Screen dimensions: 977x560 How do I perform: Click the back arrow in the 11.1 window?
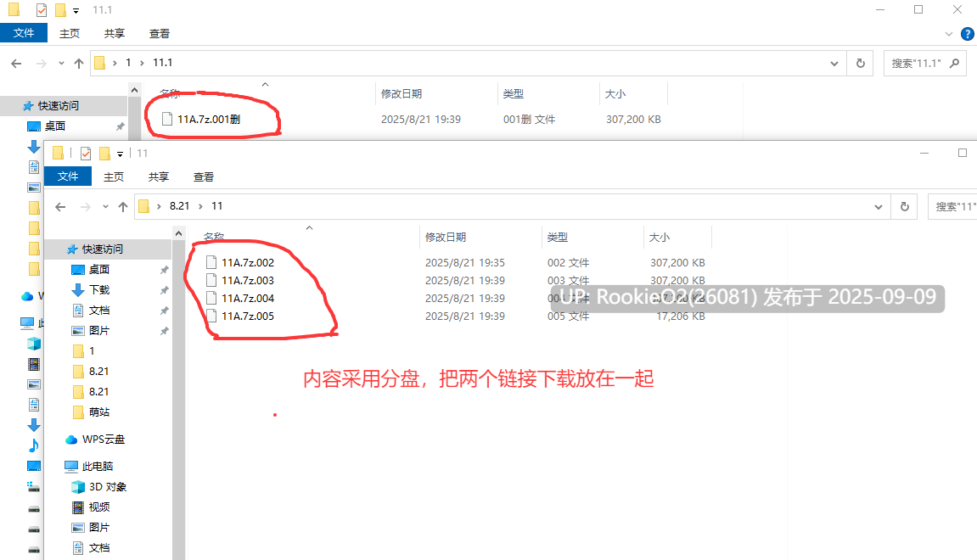point(17,64)
